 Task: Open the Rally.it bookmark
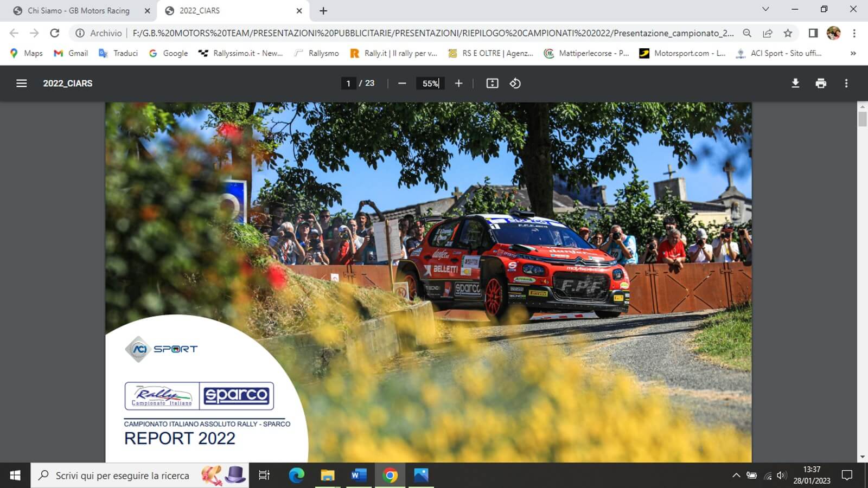click(x=394, y=53)
